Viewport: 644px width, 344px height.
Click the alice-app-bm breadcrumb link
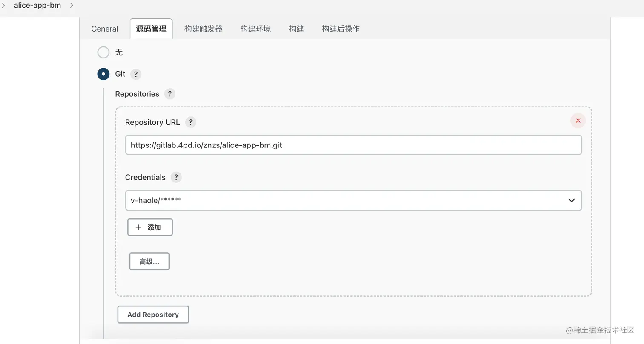[x=37, y=6]
